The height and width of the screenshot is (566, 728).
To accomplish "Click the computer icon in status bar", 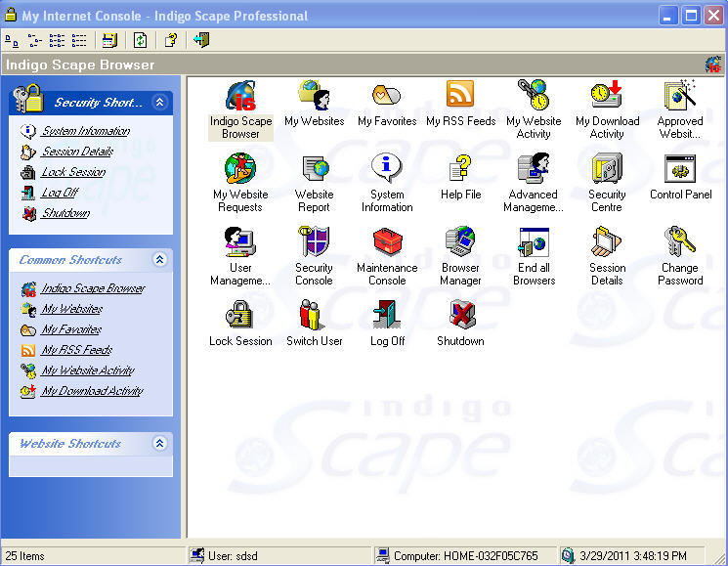I will click(x=383, y=555).
